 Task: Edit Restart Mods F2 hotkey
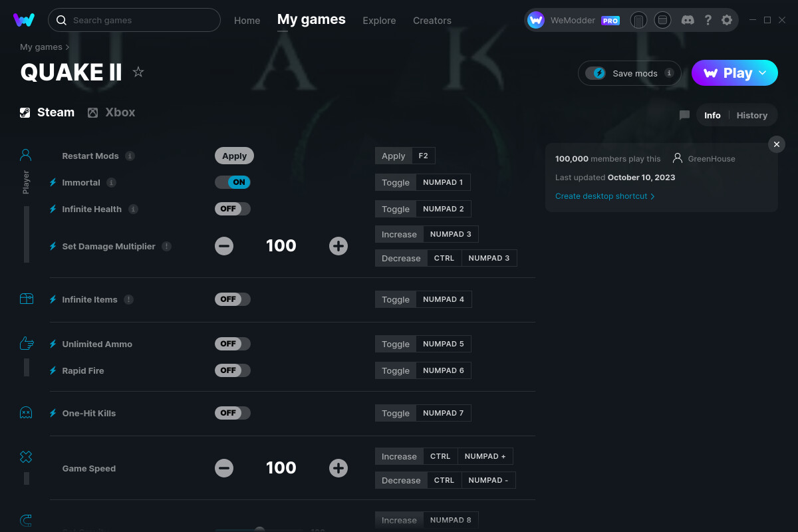click(x=424, y=156)
